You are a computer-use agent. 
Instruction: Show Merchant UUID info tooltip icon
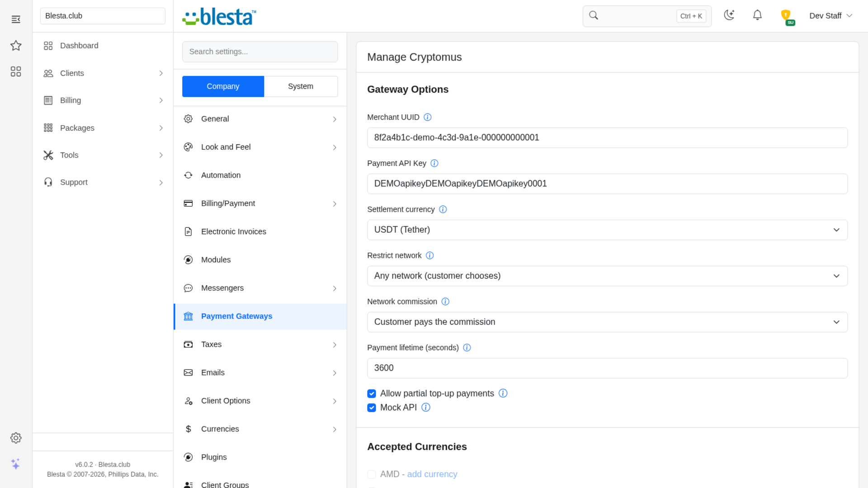pos(428,117)
